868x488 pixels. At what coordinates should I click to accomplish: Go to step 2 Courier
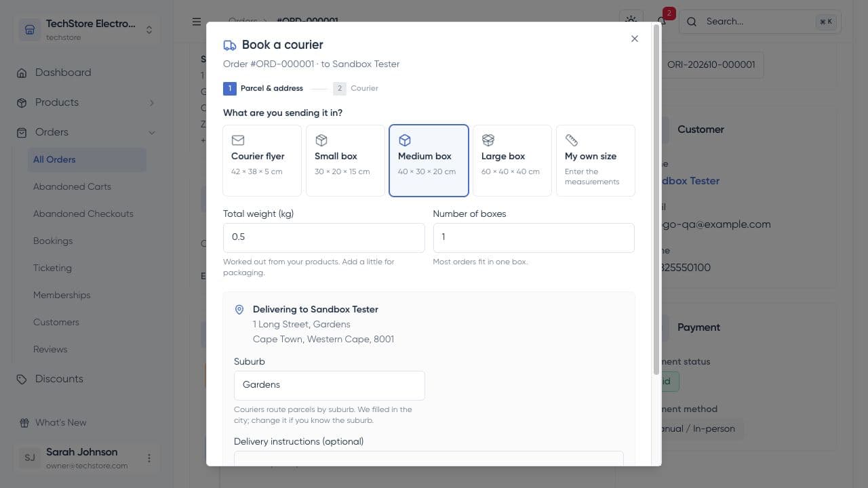pyautogui.click(x=356, y=88)
